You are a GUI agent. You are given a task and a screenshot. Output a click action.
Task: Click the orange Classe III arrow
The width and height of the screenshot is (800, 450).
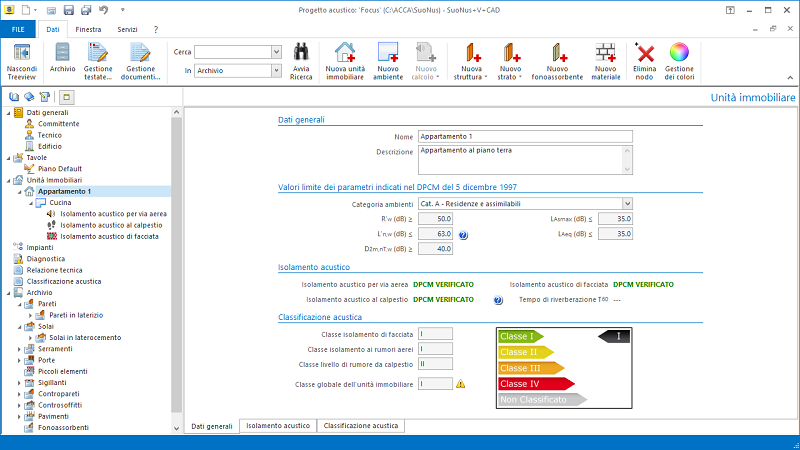point(531,368)
